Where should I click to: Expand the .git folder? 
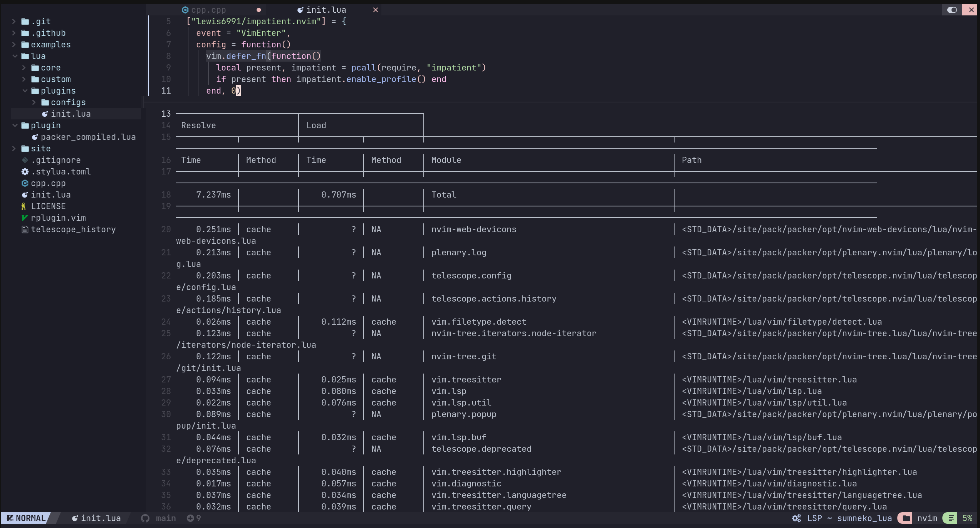tap(14, 21)
